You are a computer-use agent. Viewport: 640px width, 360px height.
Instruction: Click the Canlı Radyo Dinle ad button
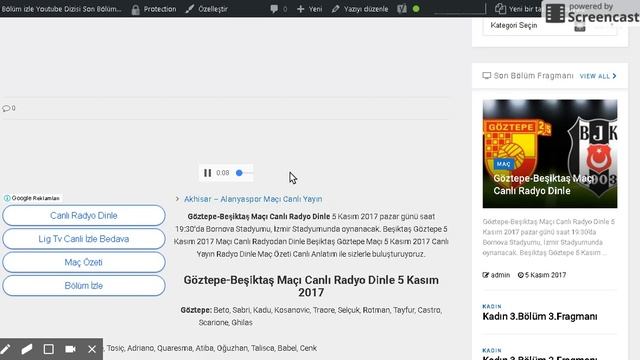click(84, 216)
